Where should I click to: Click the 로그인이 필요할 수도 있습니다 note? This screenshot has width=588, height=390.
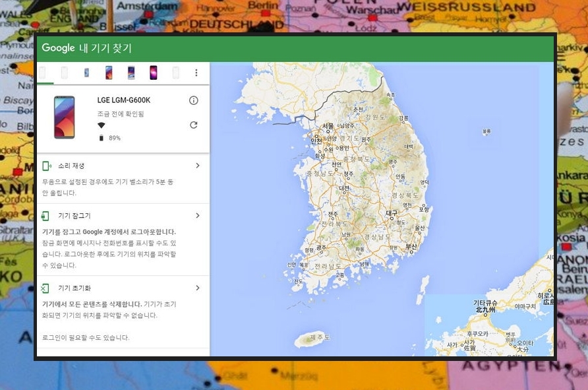click(x=86, y=337)
